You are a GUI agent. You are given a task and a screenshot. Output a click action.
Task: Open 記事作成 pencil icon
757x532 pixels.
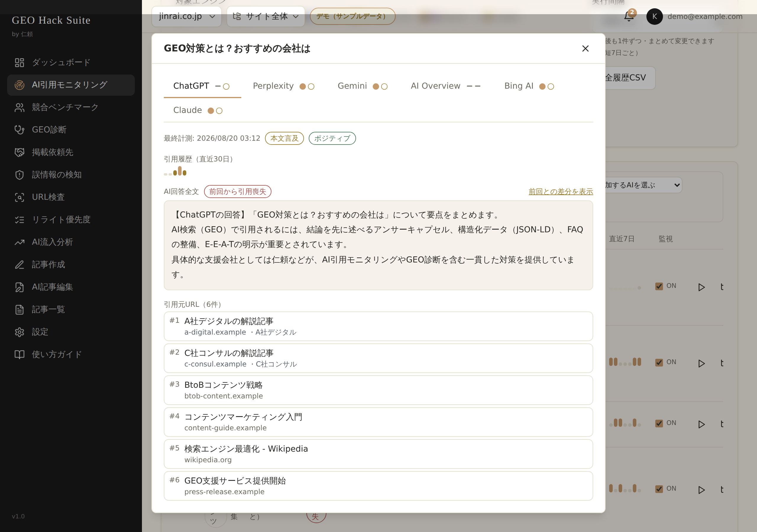(x=20, y=265)
